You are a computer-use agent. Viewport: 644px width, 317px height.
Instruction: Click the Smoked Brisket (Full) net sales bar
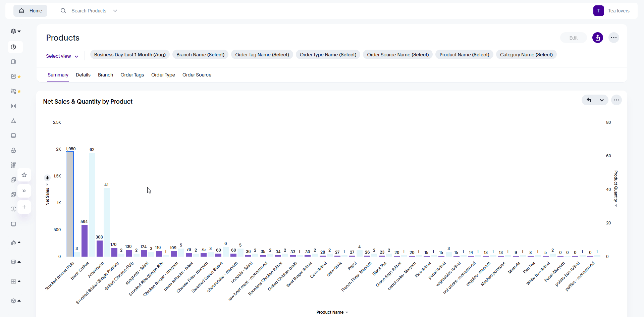pyautogui.click(x=70, y=204)
